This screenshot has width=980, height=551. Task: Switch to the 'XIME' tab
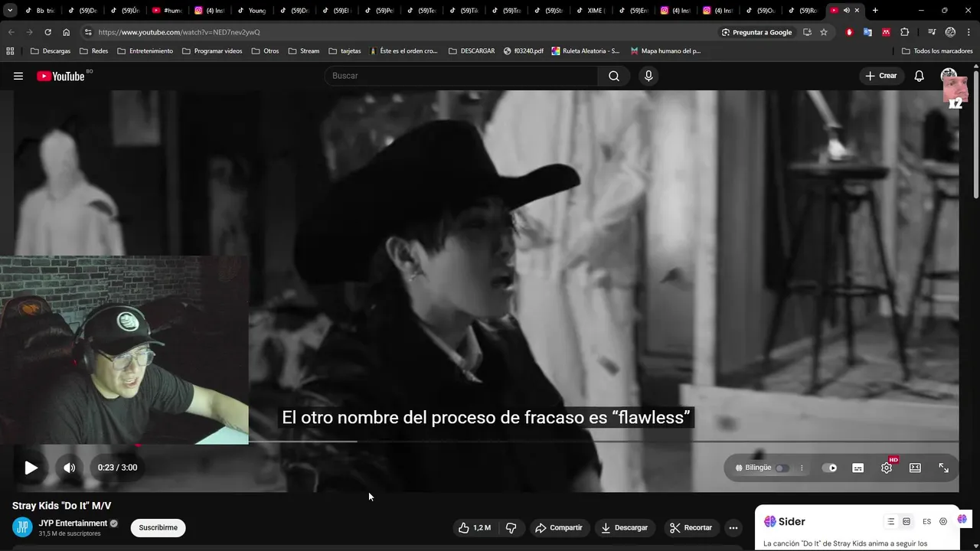pyautogui.click(x=590, y=11)
